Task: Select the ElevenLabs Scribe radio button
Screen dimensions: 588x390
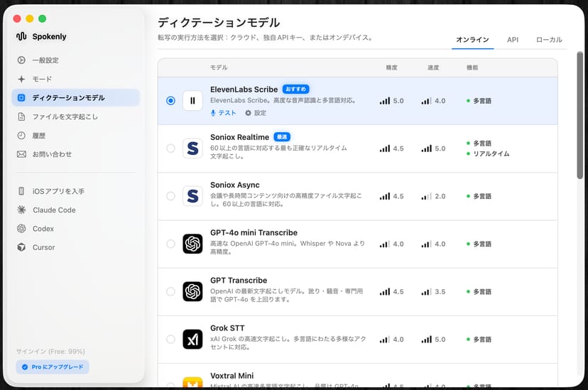Action: coord(170,100)
